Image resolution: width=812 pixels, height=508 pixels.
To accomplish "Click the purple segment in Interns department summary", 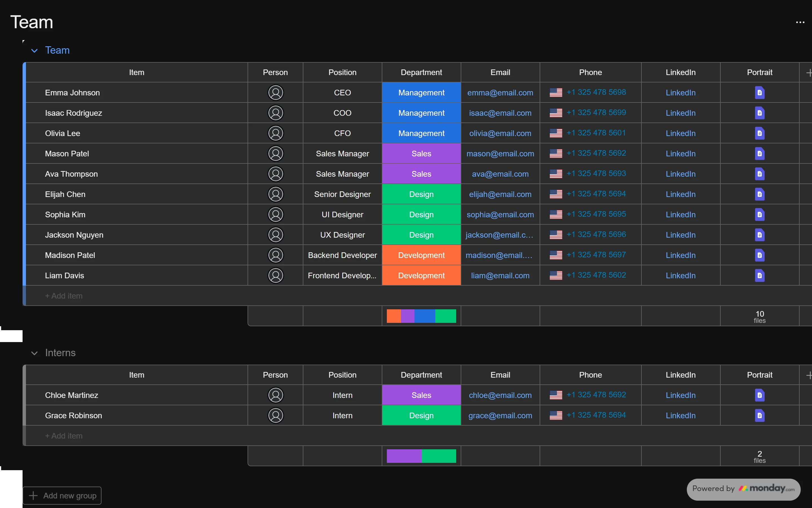I will coord(404,456).
